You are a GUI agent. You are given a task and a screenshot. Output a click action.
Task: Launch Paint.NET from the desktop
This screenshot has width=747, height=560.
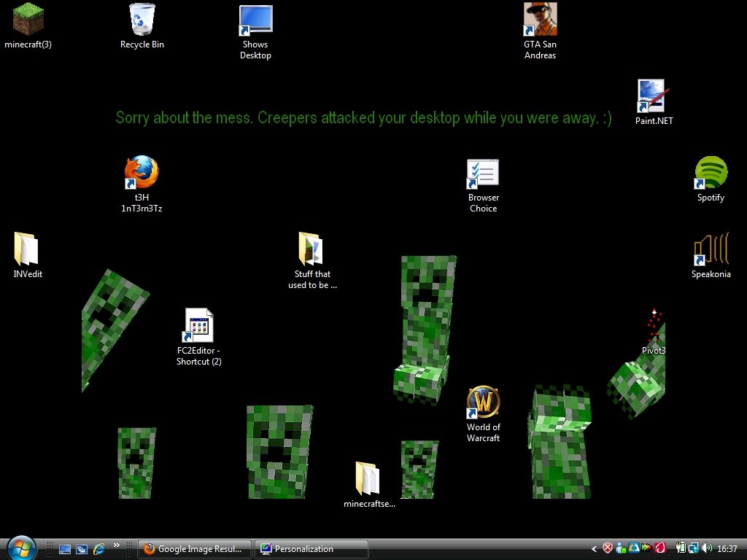651,94
